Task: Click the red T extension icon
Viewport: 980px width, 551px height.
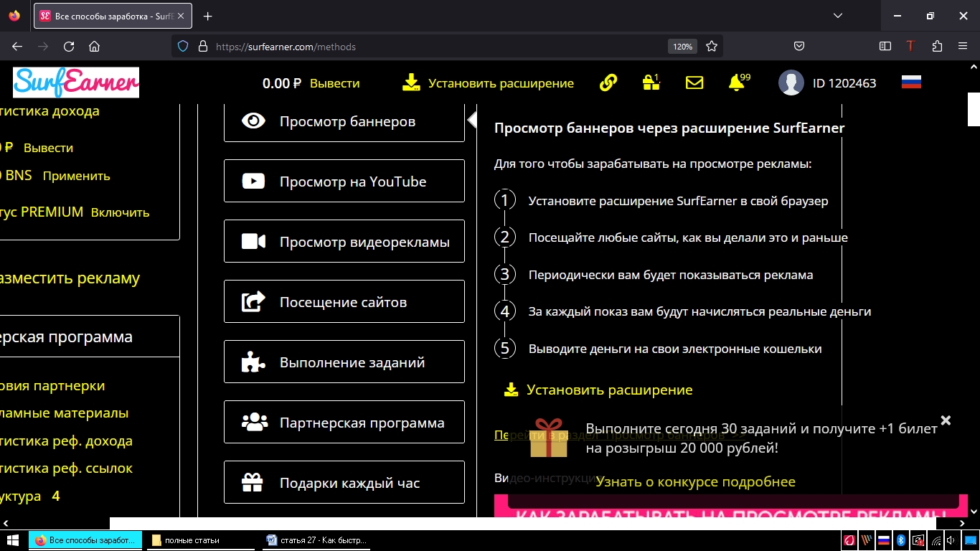Action: pos(911,46)
